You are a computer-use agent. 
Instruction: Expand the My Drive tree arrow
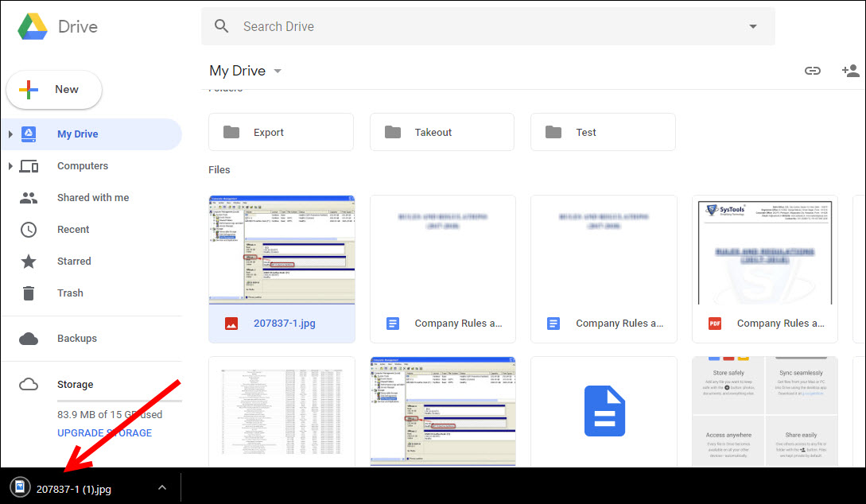(10, 134)
